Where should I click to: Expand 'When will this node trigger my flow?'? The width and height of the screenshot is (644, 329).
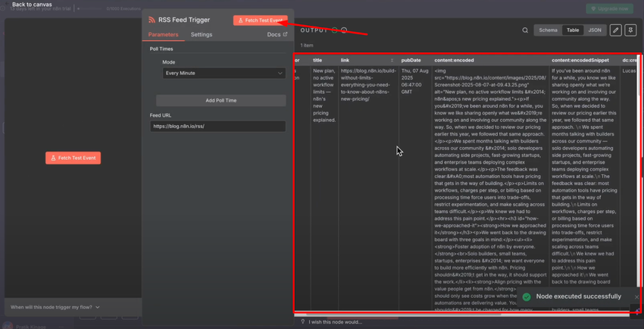[x=55, y=307]
